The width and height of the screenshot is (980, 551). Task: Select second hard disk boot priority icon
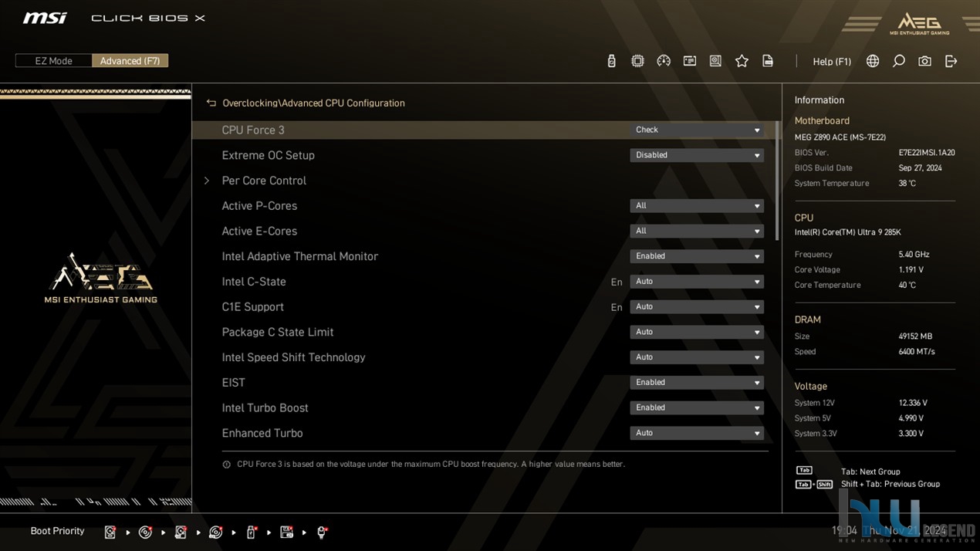[x=181, y=532]
